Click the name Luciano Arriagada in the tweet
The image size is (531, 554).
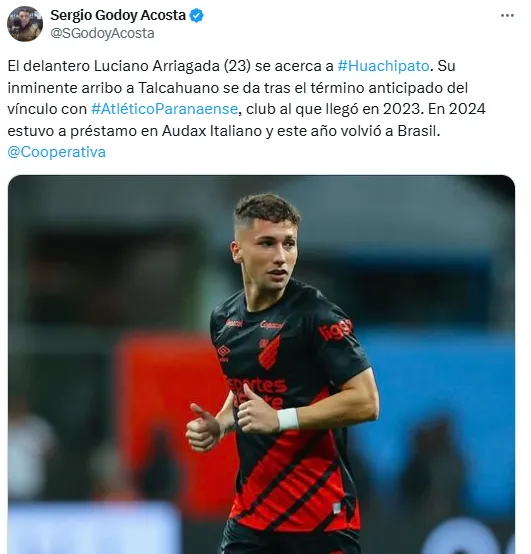157,66
